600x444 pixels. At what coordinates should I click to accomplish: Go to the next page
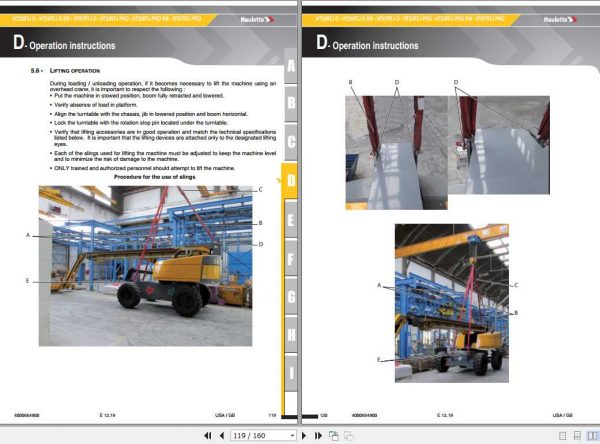tap(304, 436)
